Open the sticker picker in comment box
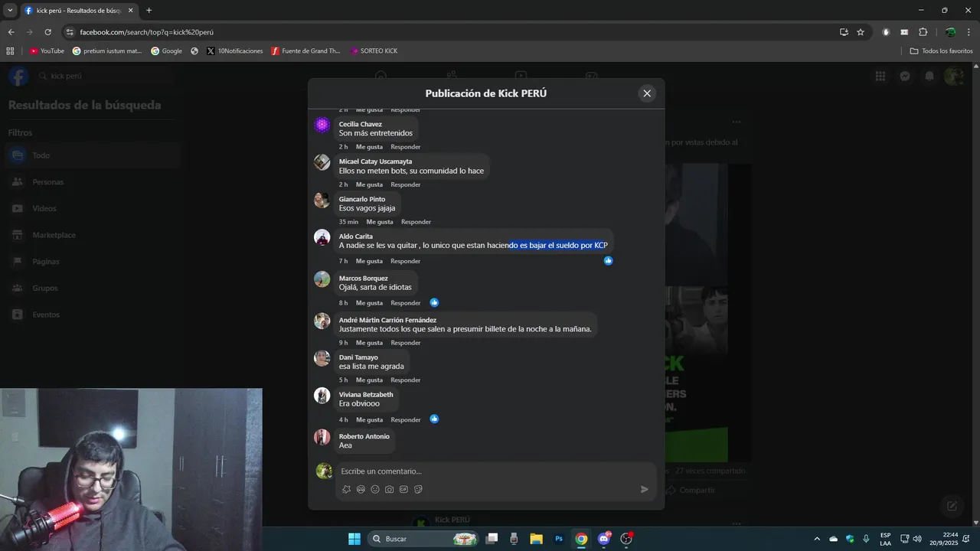This screenshot has width=980, height=551. tap(419, 489)
